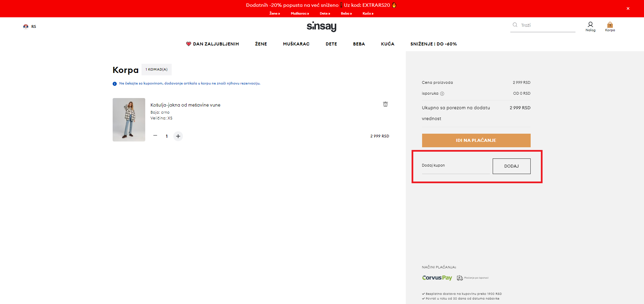Image resolution: width=644 pixels, height=304 pixels.
Task: Click the Žene link in promo banner
Action: 274,14
